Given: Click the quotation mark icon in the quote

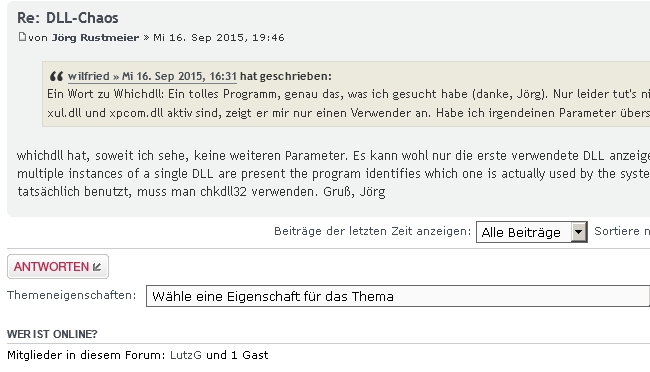Looking at the screenshot, I should 56,76.
